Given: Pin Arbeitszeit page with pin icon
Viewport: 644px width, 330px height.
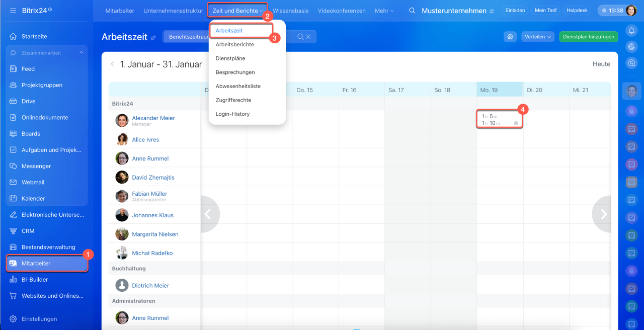Looking at the screenshot, I should [153, 37].
